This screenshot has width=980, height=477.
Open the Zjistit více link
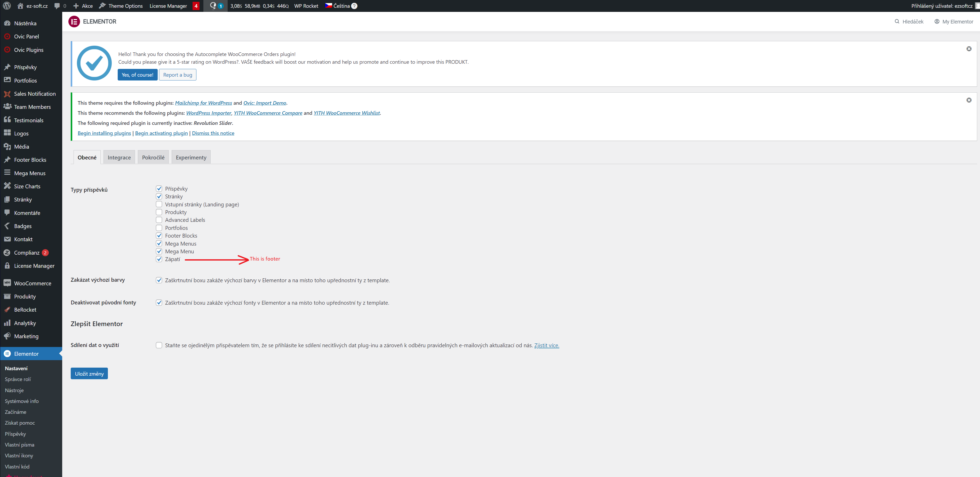point(547,345)
